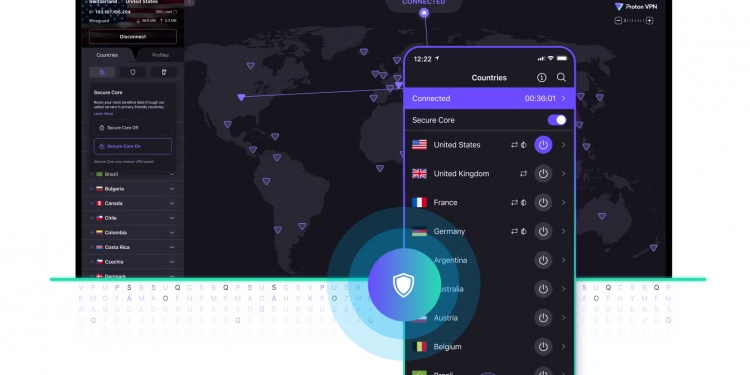
Task: Tap the battery icon in phone status bar
Action: pyautogui.click(x=562, y=58)
